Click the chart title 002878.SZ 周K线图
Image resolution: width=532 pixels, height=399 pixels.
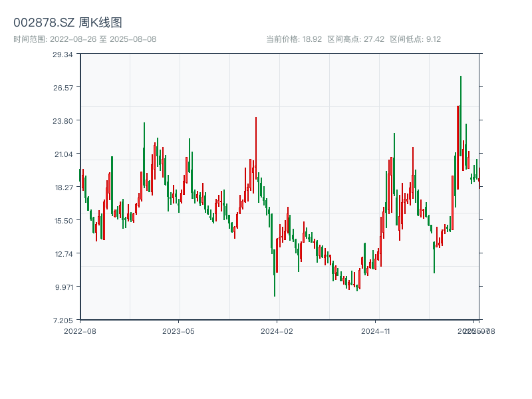[68, 23]
